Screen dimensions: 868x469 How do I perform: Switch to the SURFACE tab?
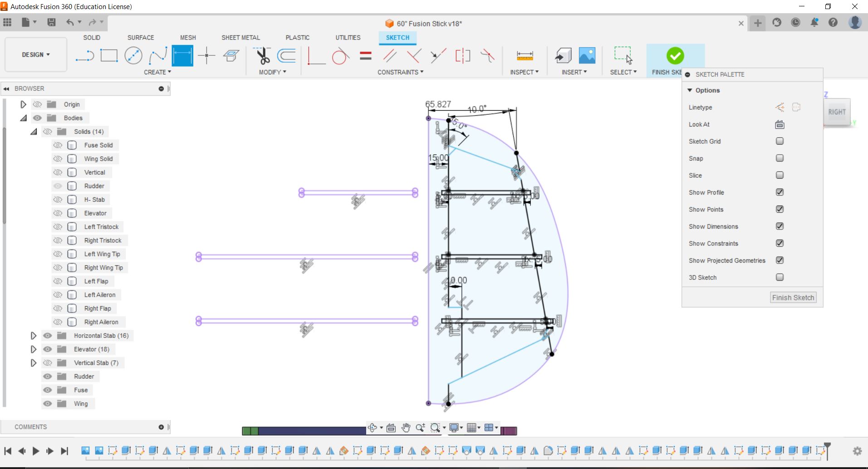point(141,38)
